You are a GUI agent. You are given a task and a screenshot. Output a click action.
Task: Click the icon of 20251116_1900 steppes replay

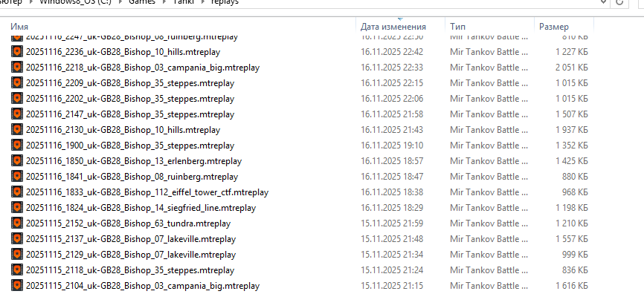point(17,146)
